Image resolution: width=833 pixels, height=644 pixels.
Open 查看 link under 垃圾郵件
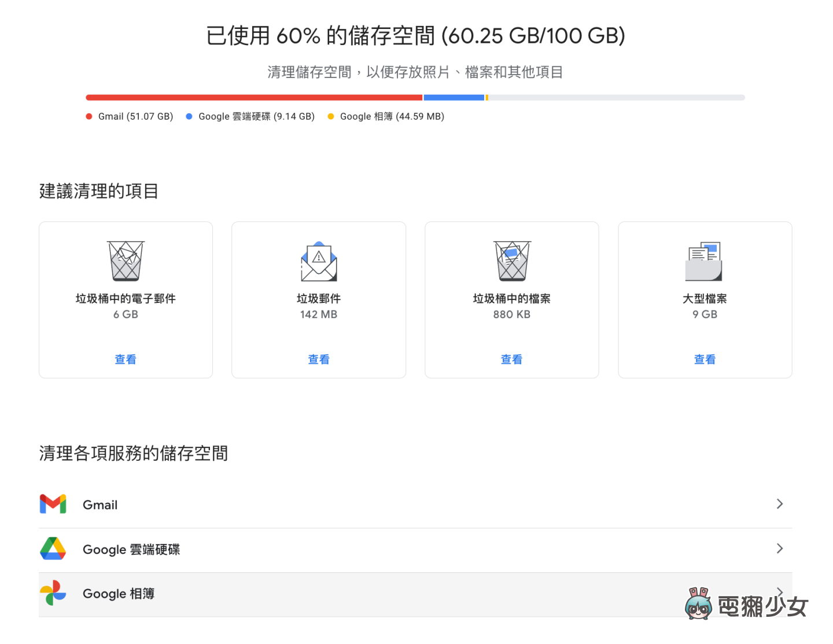point(319,360)
